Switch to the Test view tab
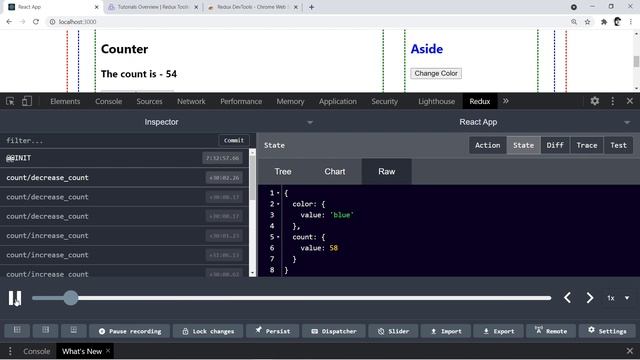This screenshot has width=640, height=360. (x=618, y=145)
